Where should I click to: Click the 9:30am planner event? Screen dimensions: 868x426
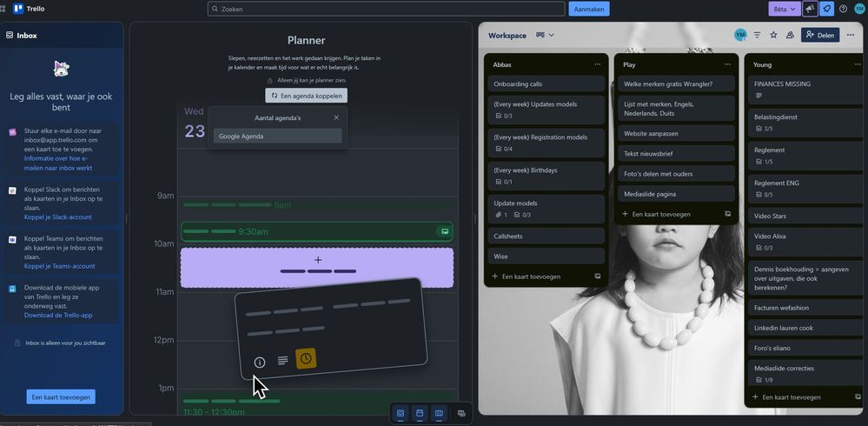[x=316, y=231]
